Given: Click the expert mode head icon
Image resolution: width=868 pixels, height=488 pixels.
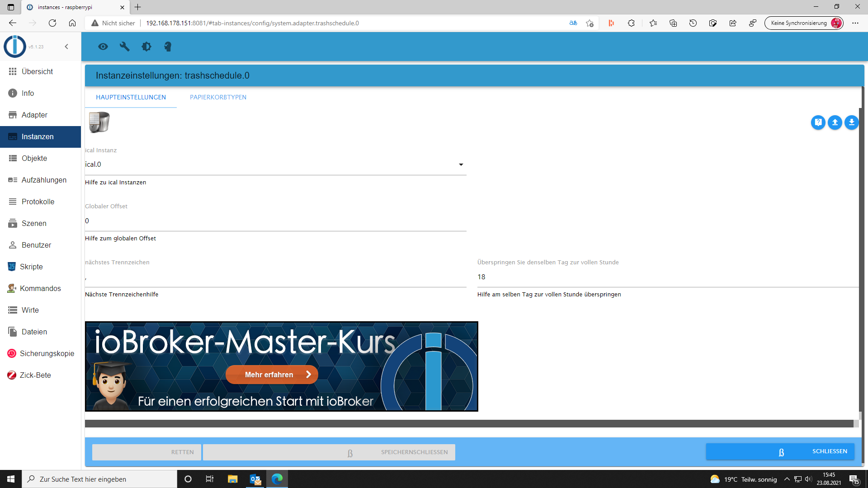Looking at the screenshot, I should (168, 47).
